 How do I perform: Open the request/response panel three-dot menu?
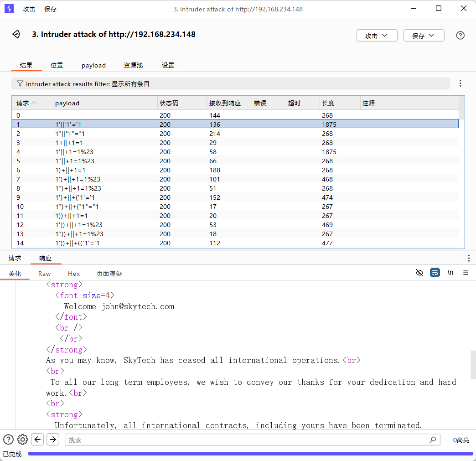coord(469,258)
